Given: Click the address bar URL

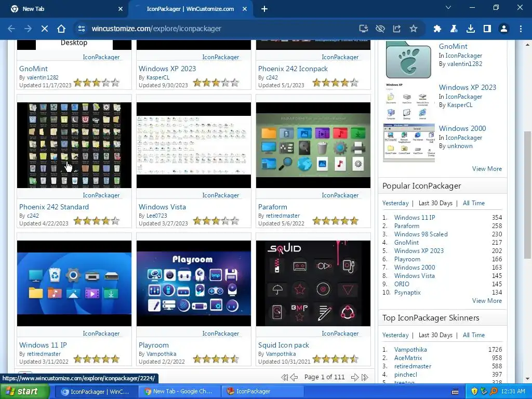Looking at the screenshot, I should (156, 29).
